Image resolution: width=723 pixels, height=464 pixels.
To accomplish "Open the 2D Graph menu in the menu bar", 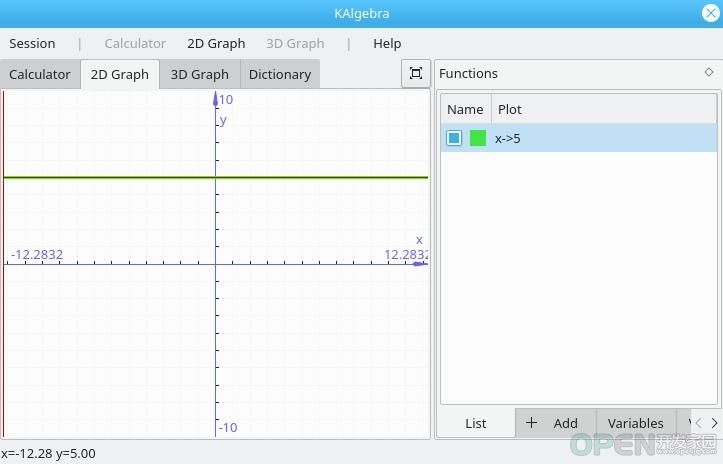I will pyautogui.click(x=216, y=43).
